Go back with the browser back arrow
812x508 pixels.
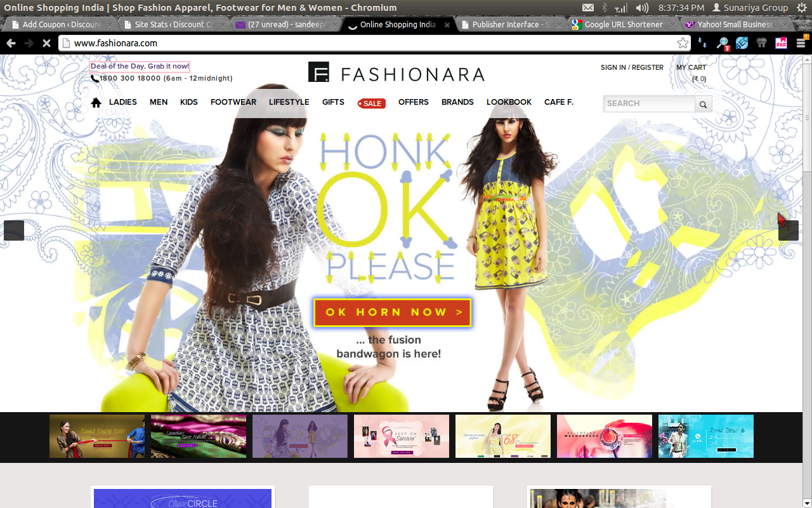pyautogui.click(x=11, y=43)
